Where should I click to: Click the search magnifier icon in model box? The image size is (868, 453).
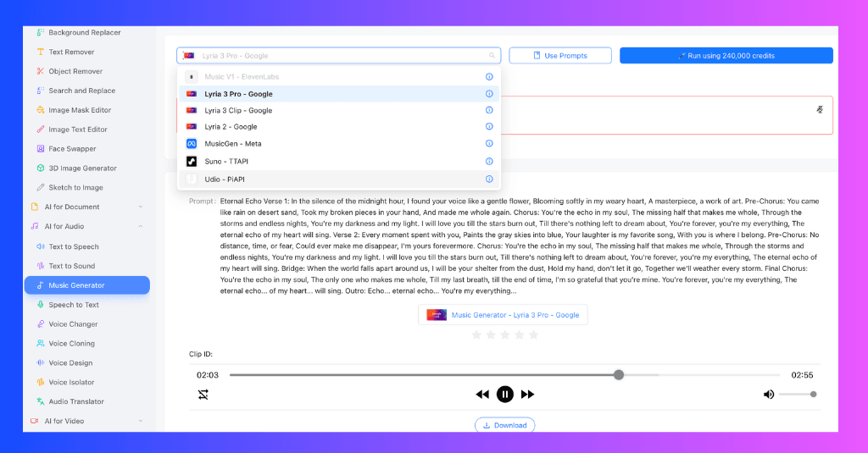click(x=492, y=56)
